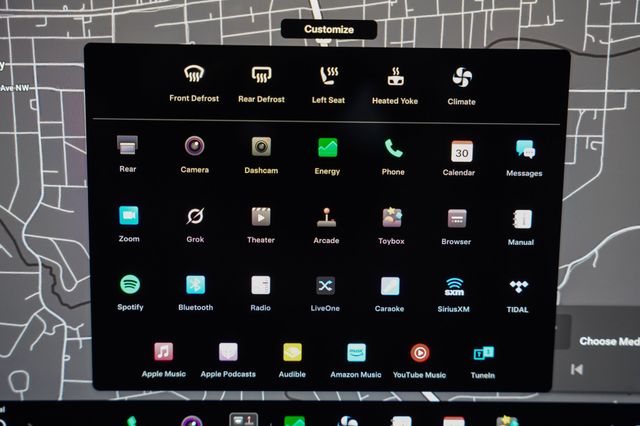
Task: Open the Radio app
Action: 260,285
